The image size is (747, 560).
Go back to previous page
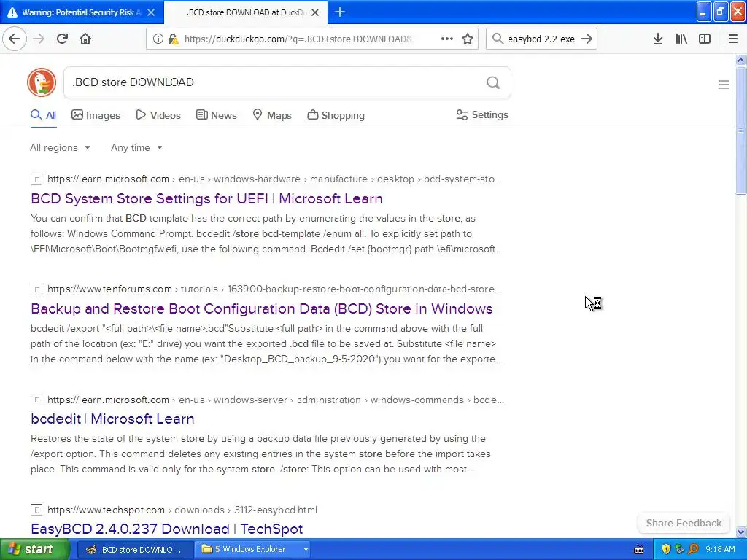pyautogui.click(x=15, y=39)
